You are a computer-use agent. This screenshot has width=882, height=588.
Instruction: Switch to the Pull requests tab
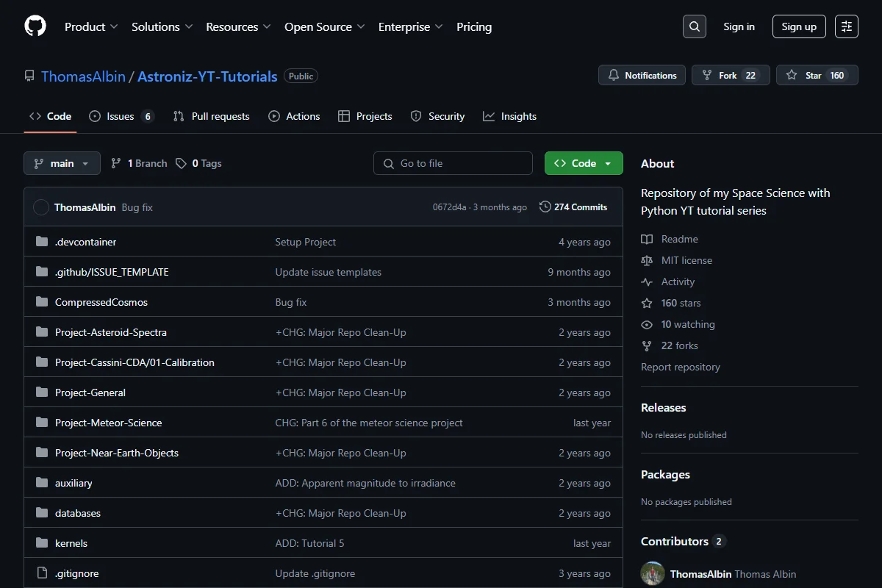click(211, 116)
